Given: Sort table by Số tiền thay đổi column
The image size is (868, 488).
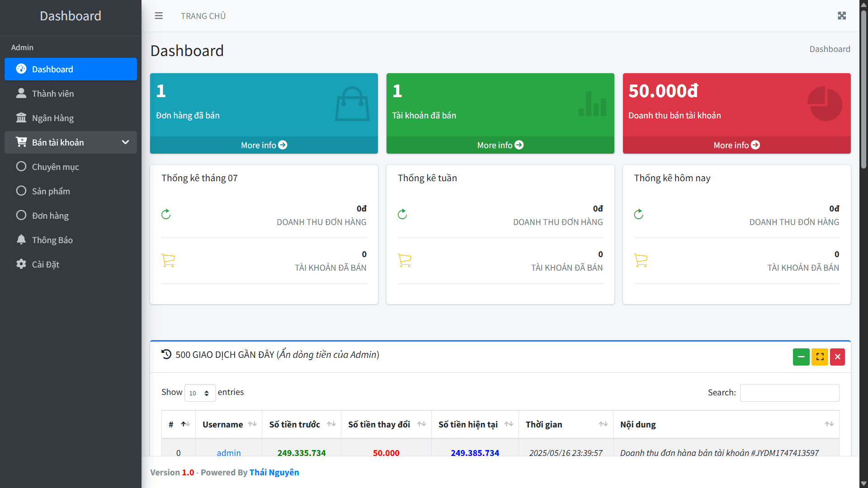Looking at the screenshot, I should tap(387, 424).
